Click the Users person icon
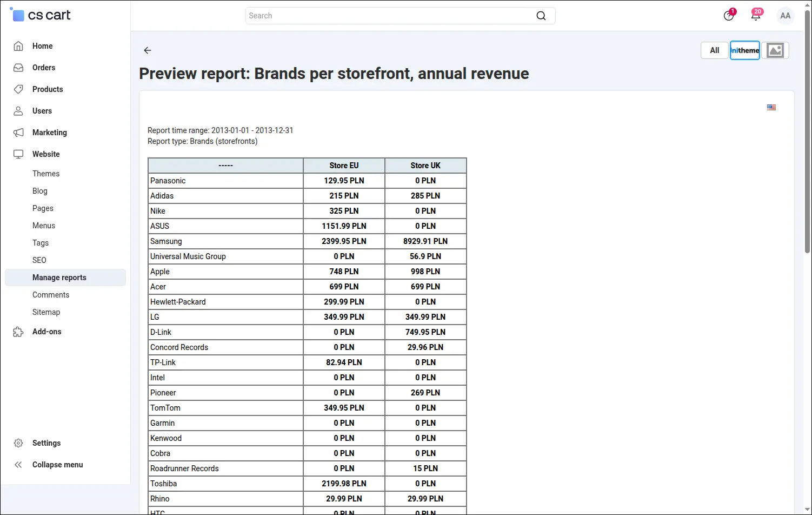Image resolution: width=812 pixels, height=515 pixels. click(18, 111)
